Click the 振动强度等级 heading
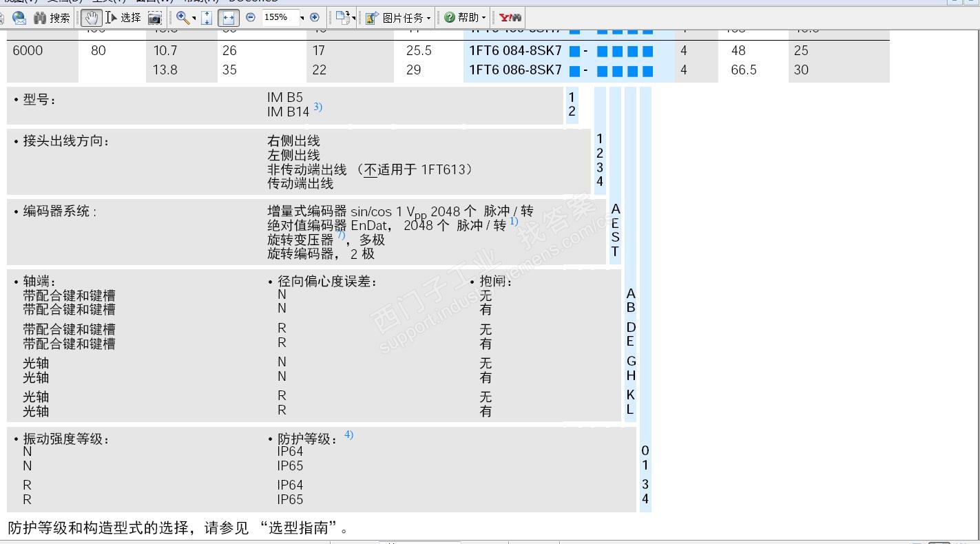The image size is (980, 544). tap(66, 439)
